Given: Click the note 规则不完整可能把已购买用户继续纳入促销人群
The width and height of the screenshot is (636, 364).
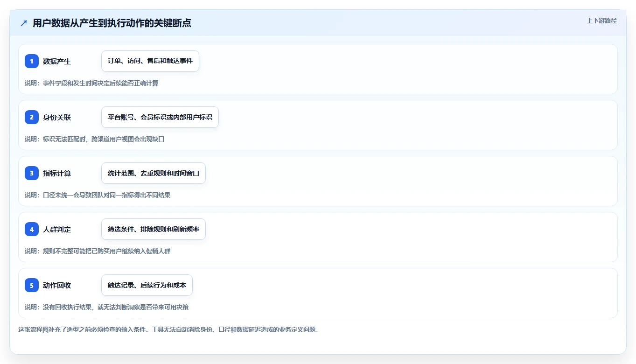Looking at the screenshot, I should [x=107, y=251].
